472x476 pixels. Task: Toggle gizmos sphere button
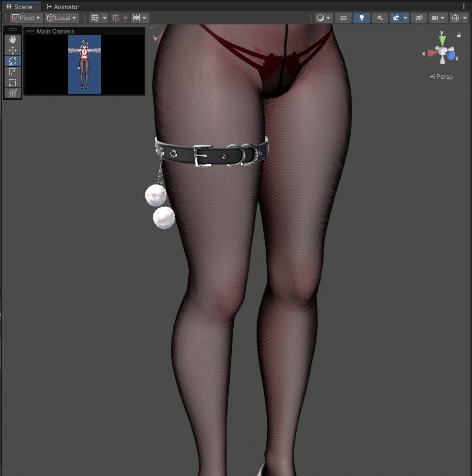tap(455, 18)
